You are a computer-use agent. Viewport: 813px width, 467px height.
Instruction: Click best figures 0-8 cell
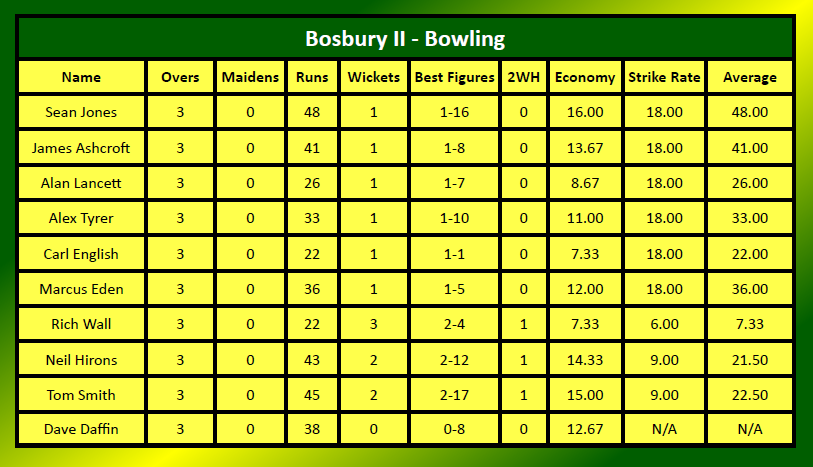tap(455, 429)
